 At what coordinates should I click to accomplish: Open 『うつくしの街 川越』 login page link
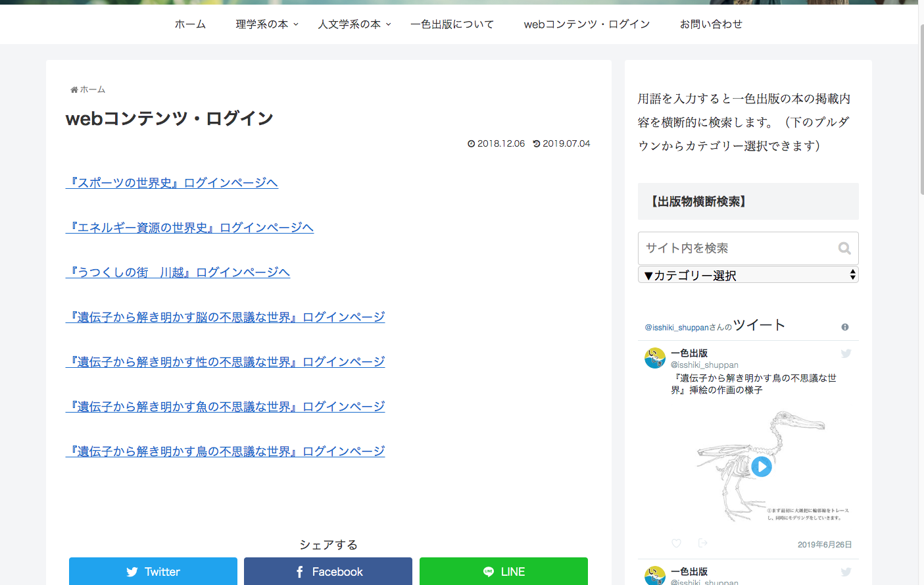click(178, 272)
